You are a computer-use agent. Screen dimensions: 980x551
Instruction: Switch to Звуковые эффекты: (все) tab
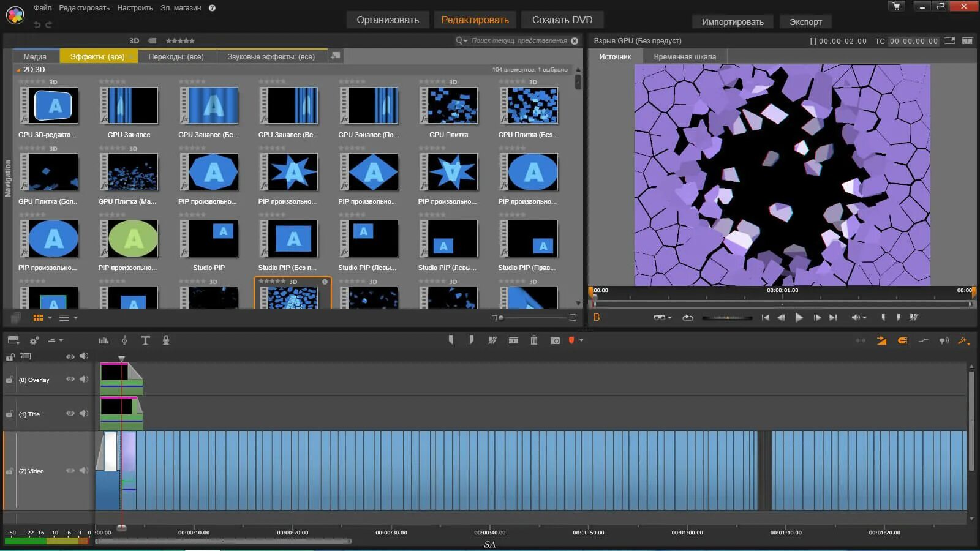coord(271,56)
